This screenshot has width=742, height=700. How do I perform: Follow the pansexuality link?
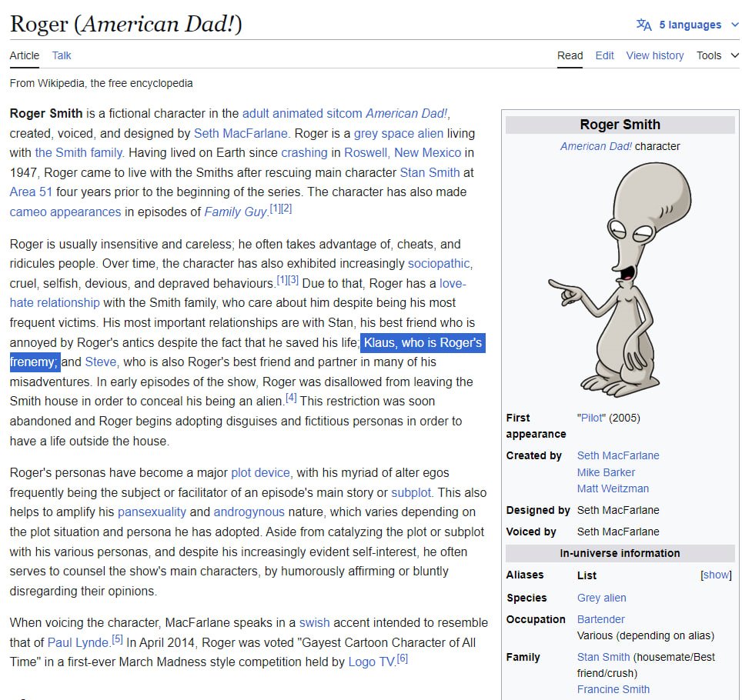[x=152, y=512]
